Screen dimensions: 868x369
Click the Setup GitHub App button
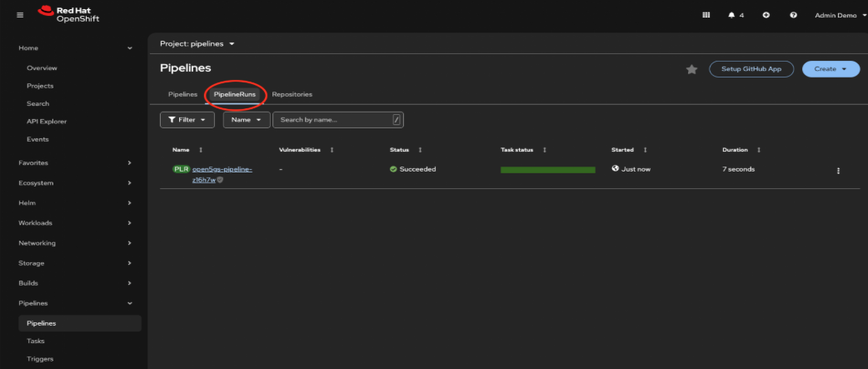[751, 69]
